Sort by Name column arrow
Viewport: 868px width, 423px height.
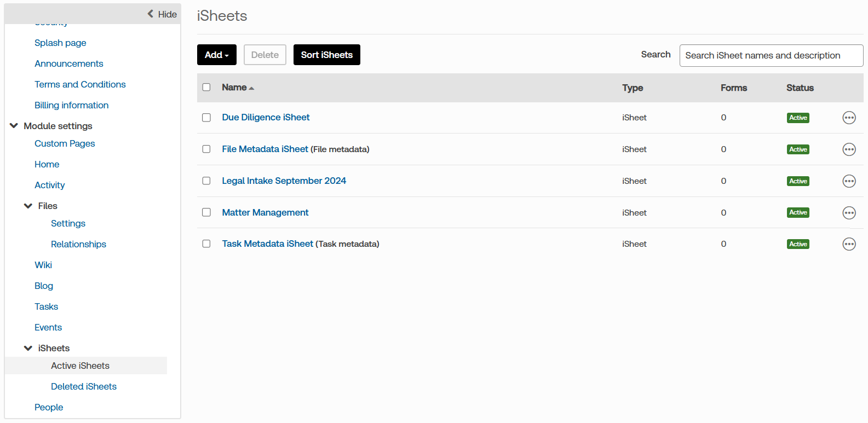pos(251,88)
